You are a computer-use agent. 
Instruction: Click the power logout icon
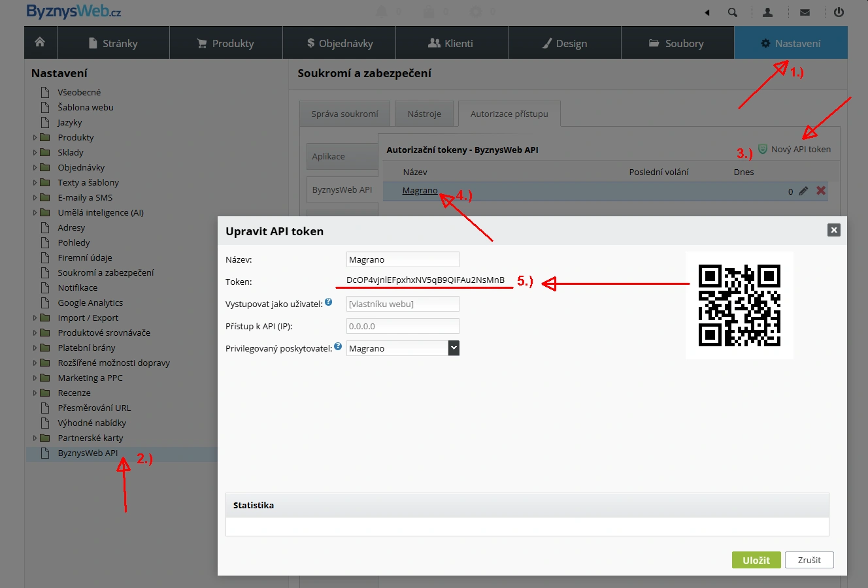(x=839, y=12)
